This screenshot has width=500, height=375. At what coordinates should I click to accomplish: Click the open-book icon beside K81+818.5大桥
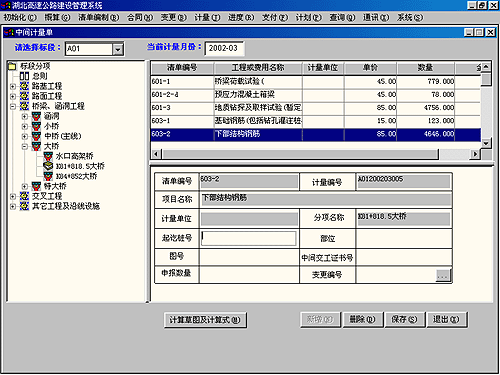coord(48,166)
